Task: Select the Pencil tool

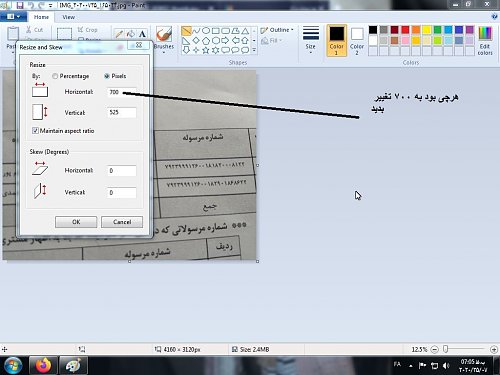Action: click(119, 34)
